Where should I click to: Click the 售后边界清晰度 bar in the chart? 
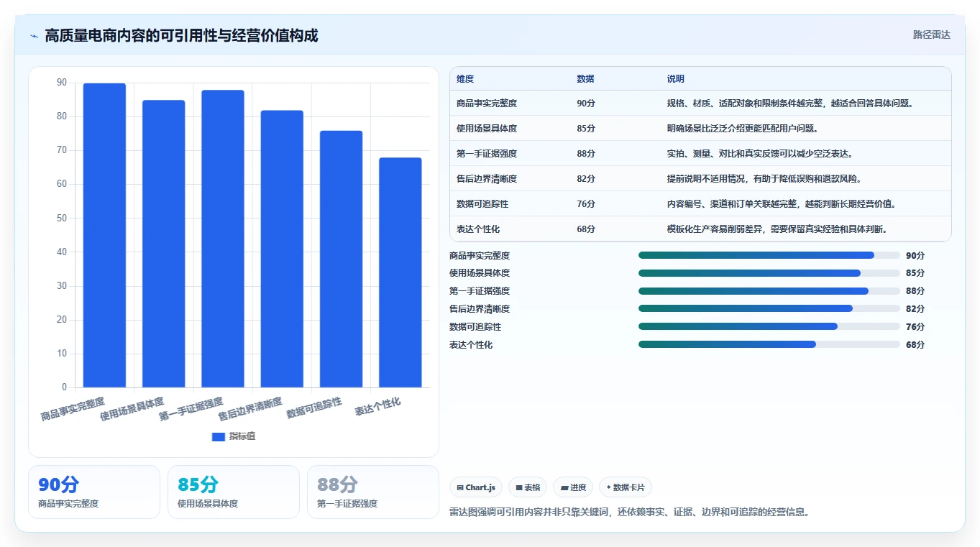point(282,249)
